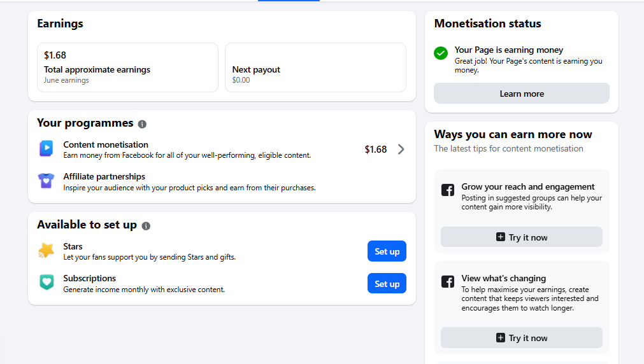The height and width of the screenshot is (364, 644).
Task: Set up the Stars programme
Action: pos(387,251)
